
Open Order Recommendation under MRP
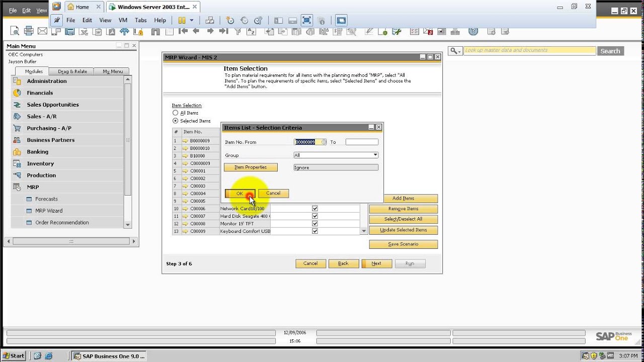(x=62, y=223)
